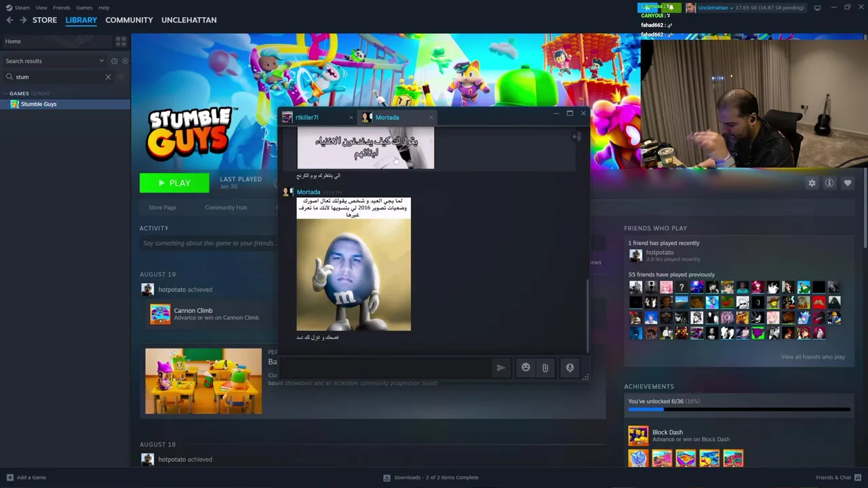Open the Friends & Chat icon
The width and height of the screenshot is (868, 488).
[858, 477]
